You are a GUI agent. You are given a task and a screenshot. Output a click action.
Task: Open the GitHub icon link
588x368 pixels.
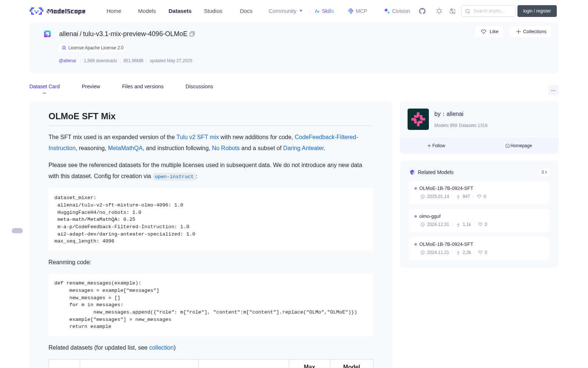[x=422, y=11]
